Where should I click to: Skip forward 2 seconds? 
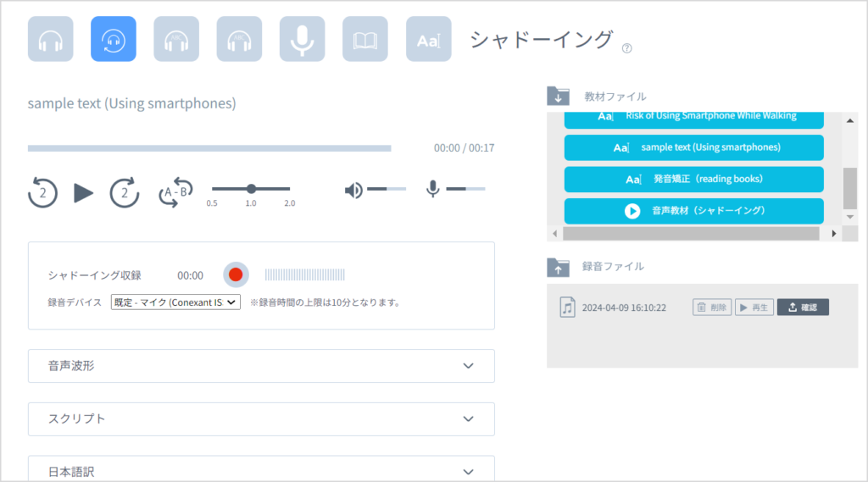124,192
